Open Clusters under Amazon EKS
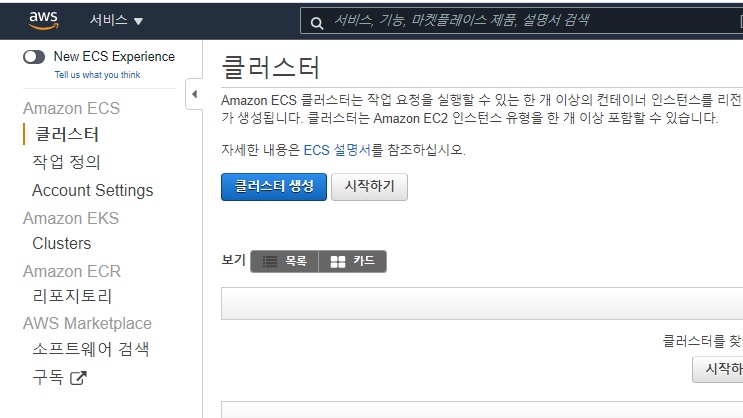 [x=62, y=243]
